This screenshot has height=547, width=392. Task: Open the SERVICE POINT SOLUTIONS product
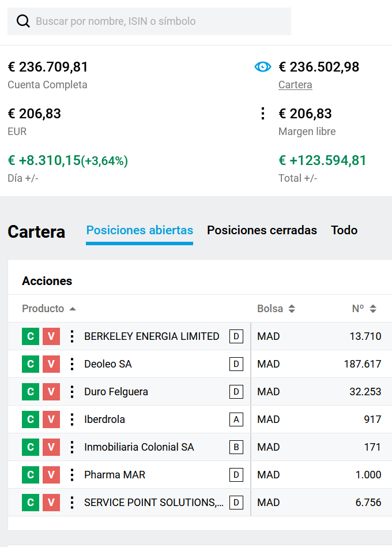(x=154, y=503)
